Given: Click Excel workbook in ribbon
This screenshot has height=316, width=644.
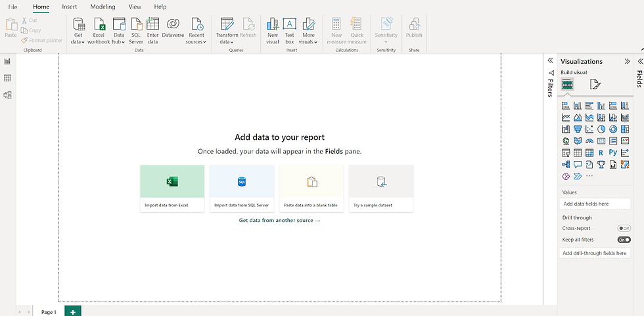Looking at the screenshot, I should [x=99, y=31].
